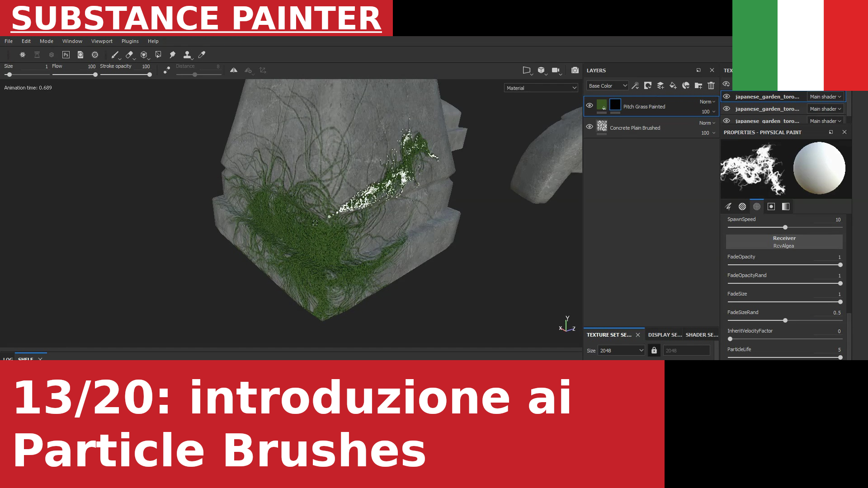Open the Edit menu
Viewport: 868px width, 488px height.
(26, 41)
